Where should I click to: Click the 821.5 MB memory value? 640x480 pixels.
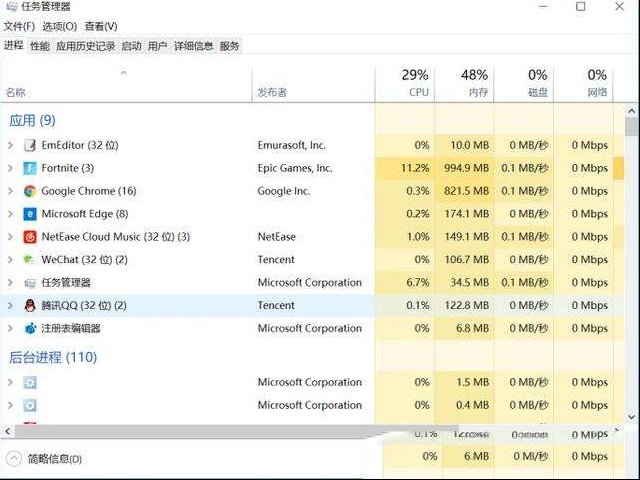pyautogui.click(x=467, y=191)
